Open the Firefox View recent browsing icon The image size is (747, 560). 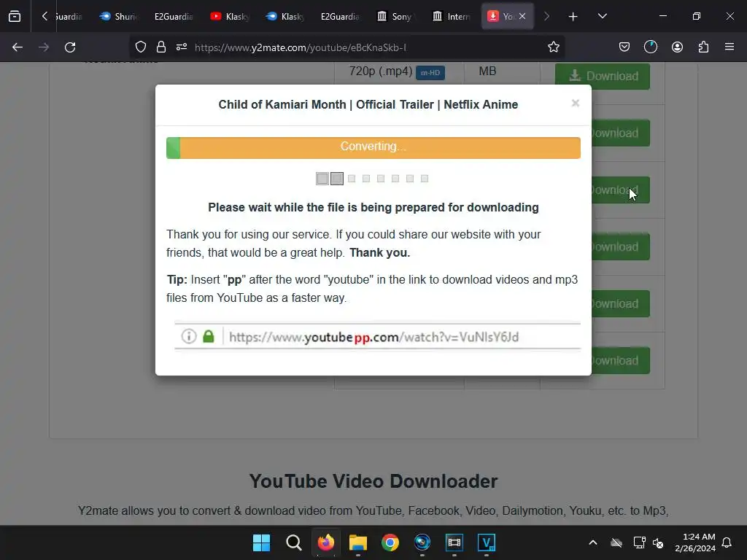point(15,17)
